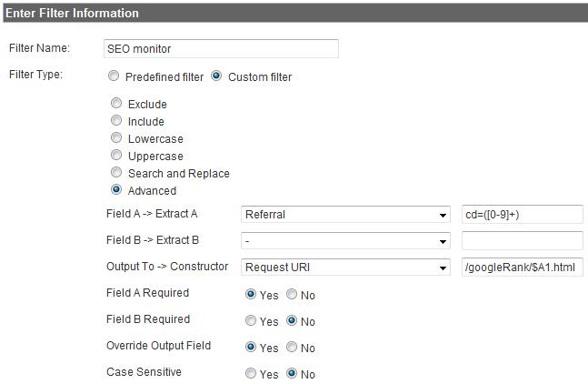Open the Output To Request URI dropdown
Image resolution: width=588 pixels, height=384 pixels.
345,268
